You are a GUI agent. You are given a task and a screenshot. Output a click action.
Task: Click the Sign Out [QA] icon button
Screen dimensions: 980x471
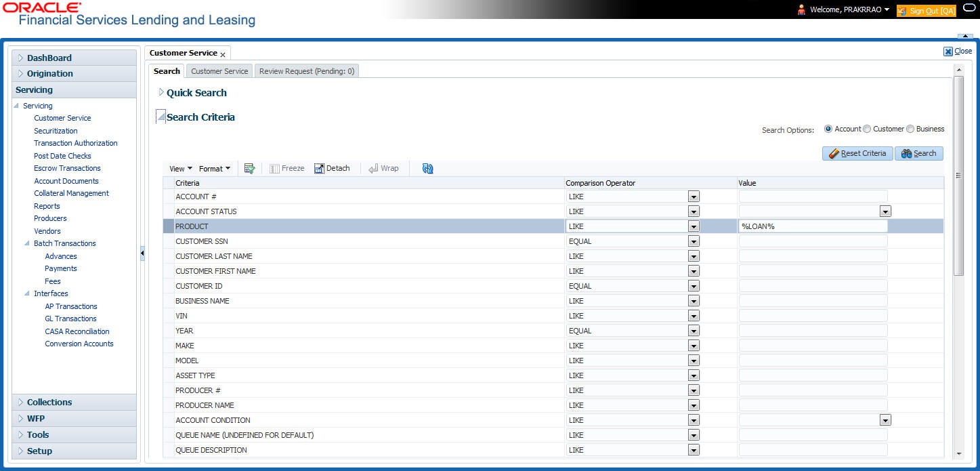(x=926, y=11)
